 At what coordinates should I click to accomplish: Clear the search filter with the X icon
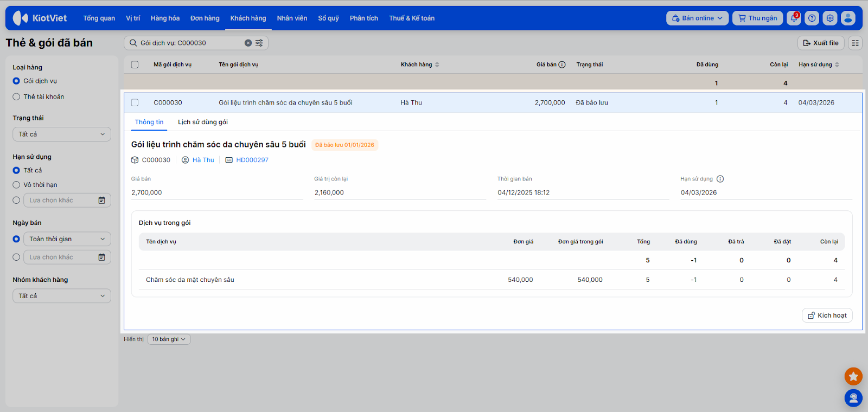coord(248,43)
